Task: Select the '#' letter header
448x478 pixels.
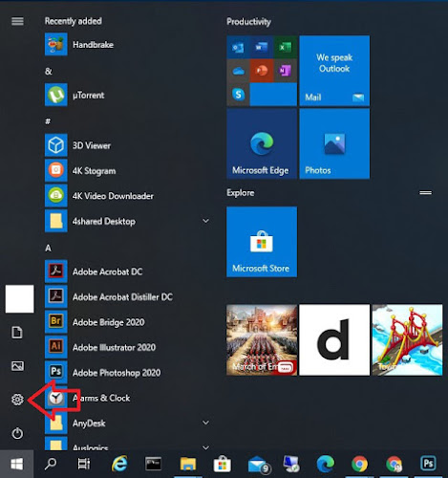Action: (48, 121)
